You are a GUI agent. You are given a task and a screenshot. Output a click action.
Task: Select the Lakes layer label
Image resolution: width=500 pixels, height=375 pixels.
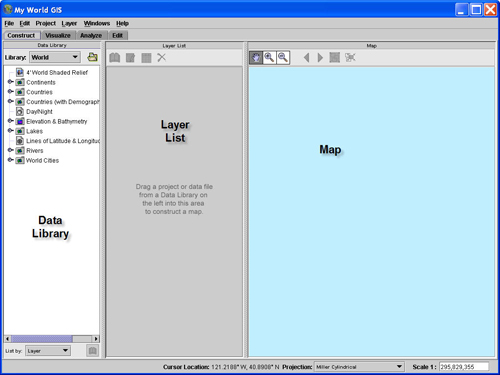point(34,131)
